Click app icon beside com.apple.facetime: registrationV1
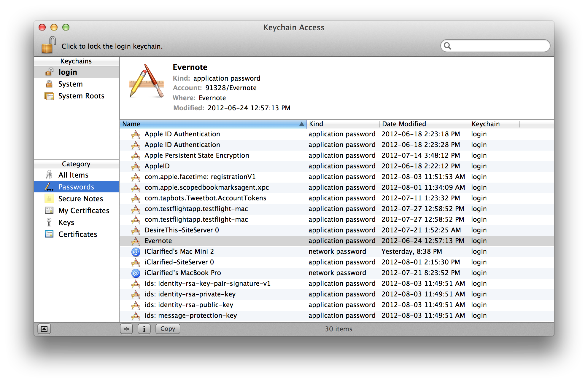The image size is (588, 383). click(x=136, y=177)
